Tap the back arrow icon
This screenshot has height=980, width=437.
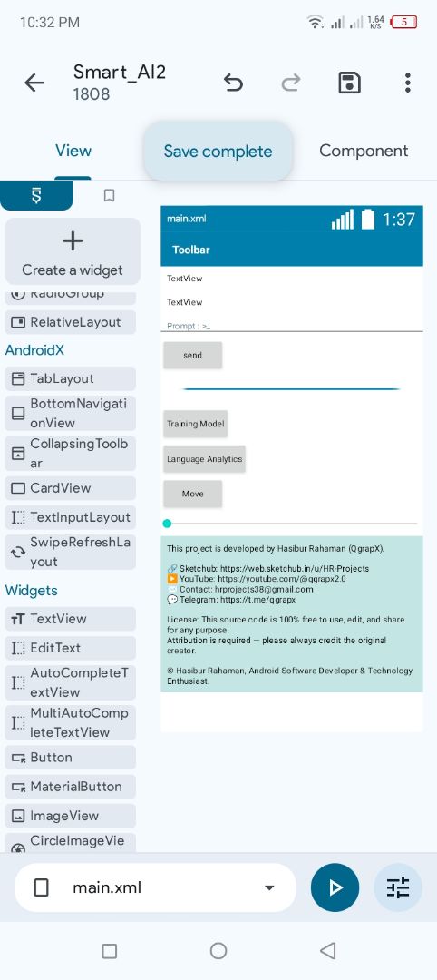coord(34,83)
